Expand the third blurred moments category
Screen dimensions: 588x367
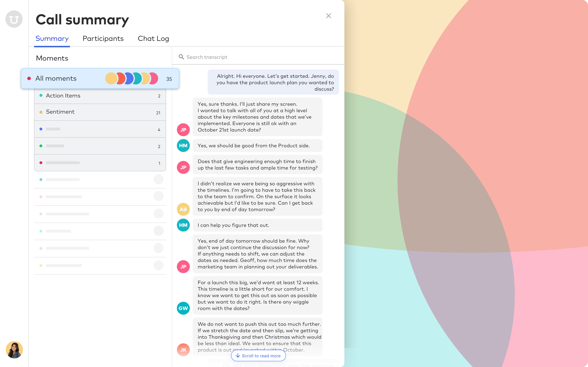[99, 163]
